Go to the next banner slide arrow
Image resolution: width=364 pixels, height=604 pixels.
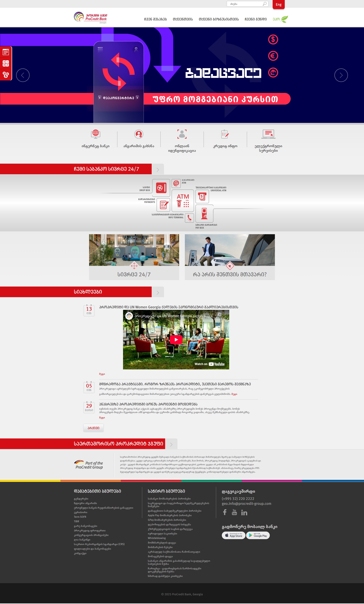[341, 75]
